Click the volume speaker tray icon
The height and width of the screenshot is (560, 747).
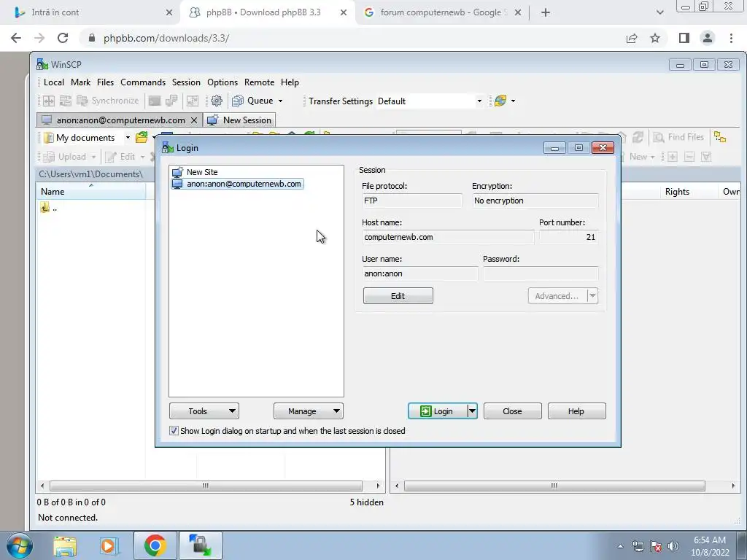pyautogui.click(x=673, y=546)
